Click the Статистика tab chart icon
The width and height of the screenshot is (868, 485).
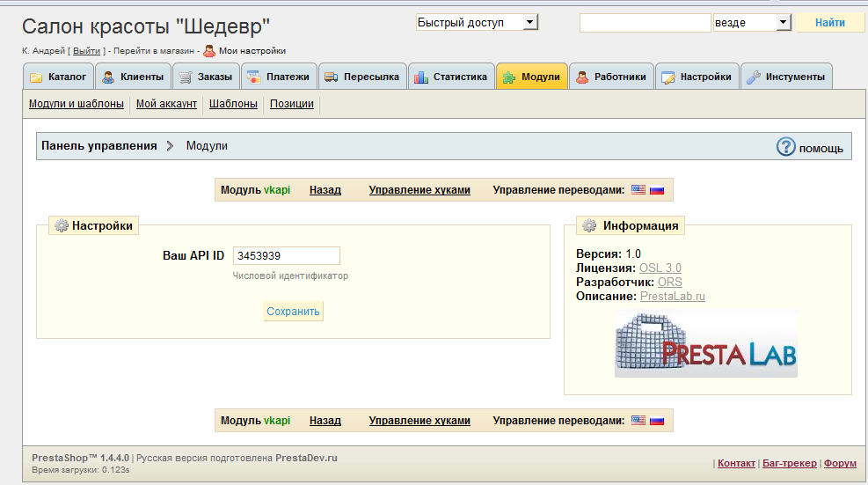(x=421, y=77)
